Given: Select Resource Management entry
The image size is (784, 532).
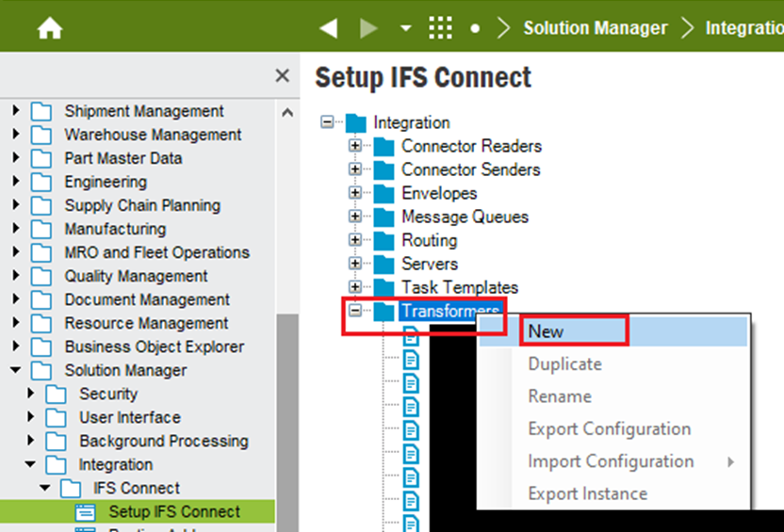Looking at the screenshot, I should pos(146,323).
